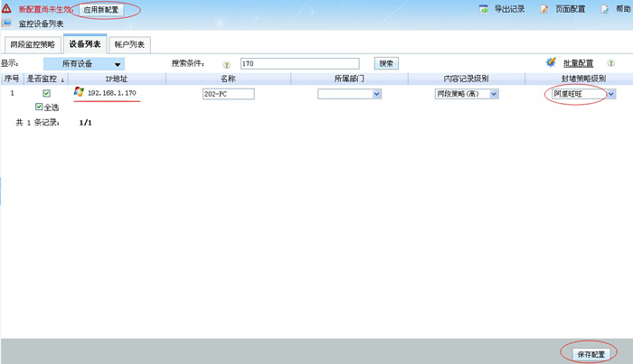633x364 pixels.
Task: Open the 所有设备 display filter dropdown
Action: [x=84, y=64]
